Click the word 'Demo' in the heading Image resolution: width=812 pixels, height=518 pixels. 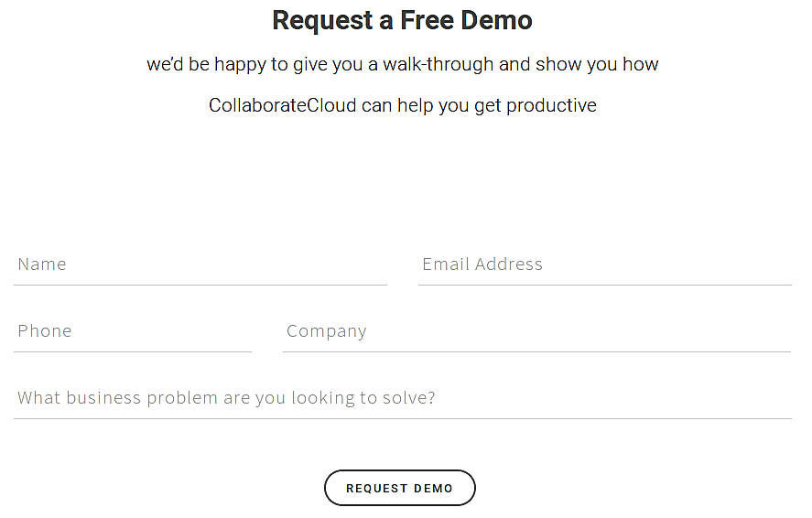pyautogui.click(x=498, y=20)
